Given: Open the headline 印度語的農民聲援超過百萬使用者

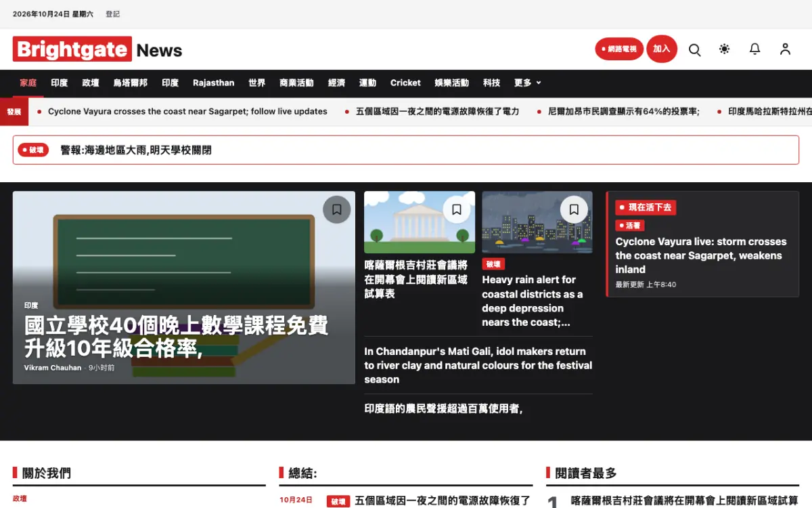Looking at the screenshot, I should pos(443,408).
